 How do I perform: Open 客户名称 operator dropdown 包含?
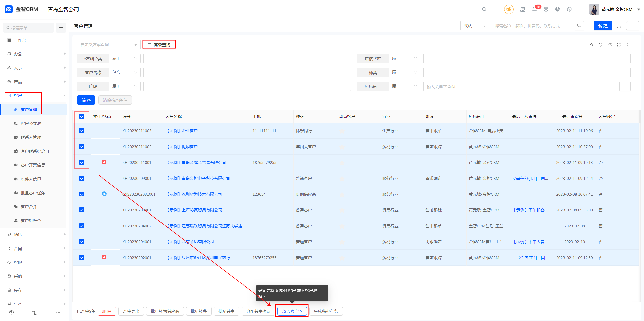pos(125,73)
